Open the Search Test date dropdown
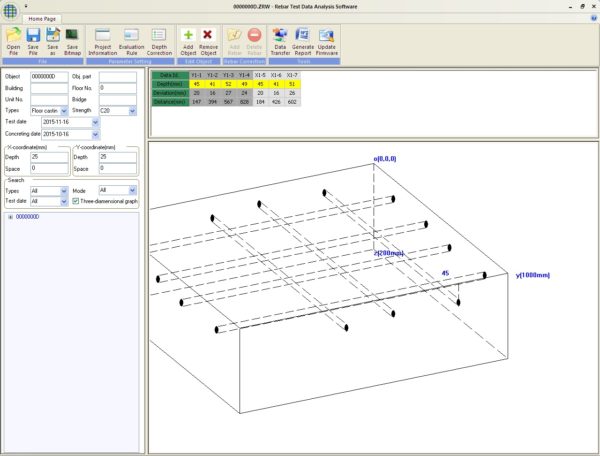 point(64,201)
